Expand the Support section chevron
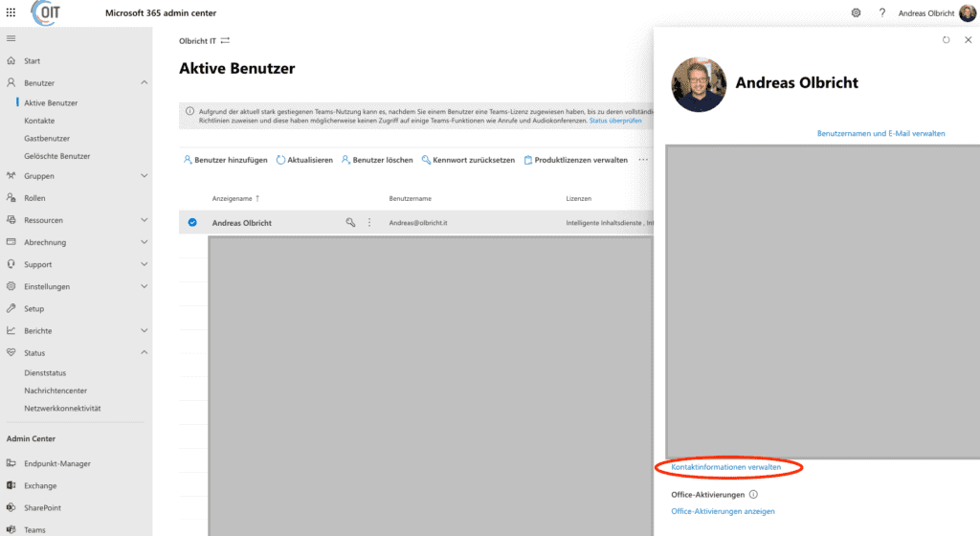980x536 pixels. click(x=145, y=264)
